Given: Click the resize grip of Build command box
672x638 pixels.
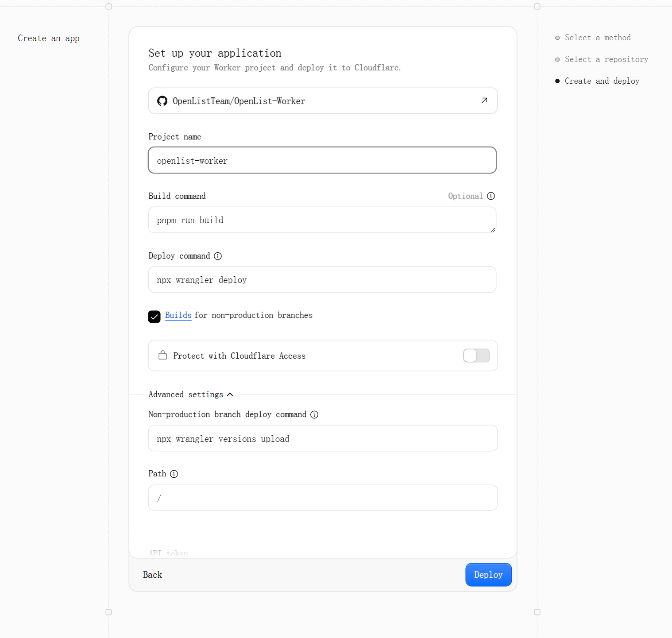Looking at the screenshot, I should (493, 230).
